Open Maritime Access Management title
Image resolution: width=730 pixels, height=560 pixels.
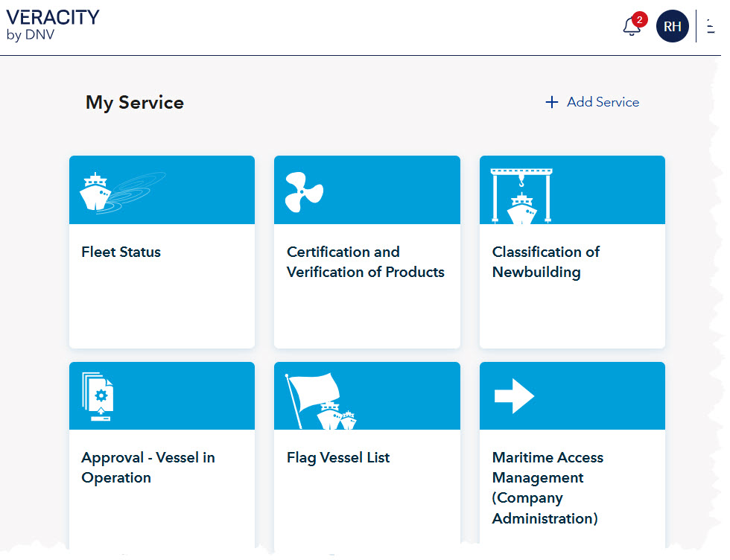click(x=547, y=488)
